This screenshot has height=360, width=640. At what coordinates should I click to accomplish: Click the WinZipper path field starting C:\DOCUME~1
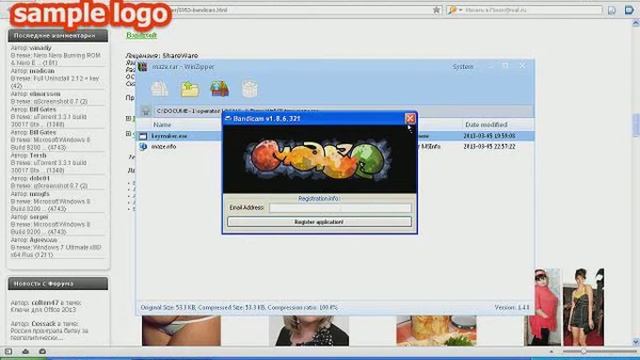click(x=343, y=111)
